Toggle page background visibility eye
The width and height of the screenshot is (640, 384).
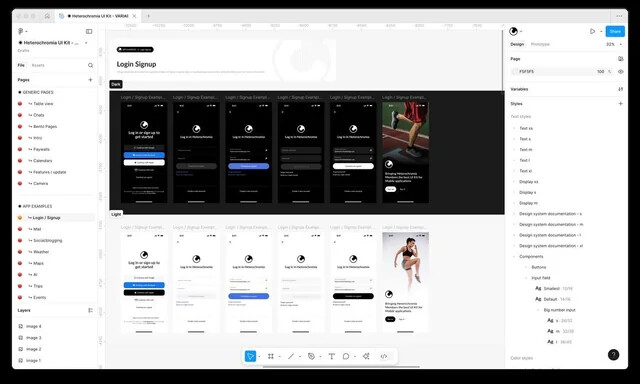click(x=620, y=71)
